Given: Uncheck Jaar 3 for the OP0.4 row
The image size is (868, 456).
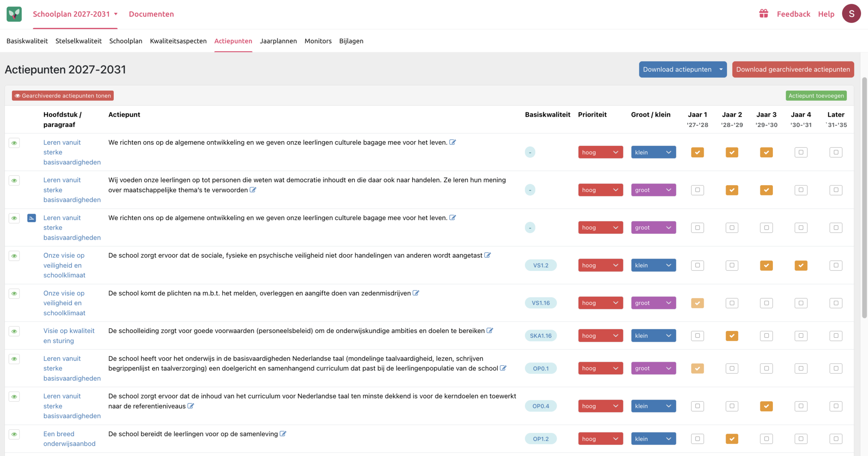Looking at the screenshot, I should pos(766,406).
